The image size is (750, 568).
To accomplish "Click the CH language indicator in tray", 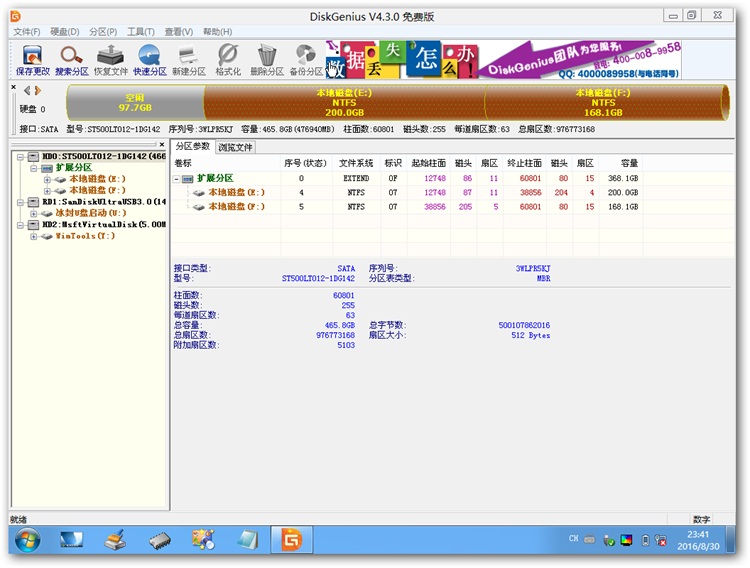I will click(x=574, y=539).
